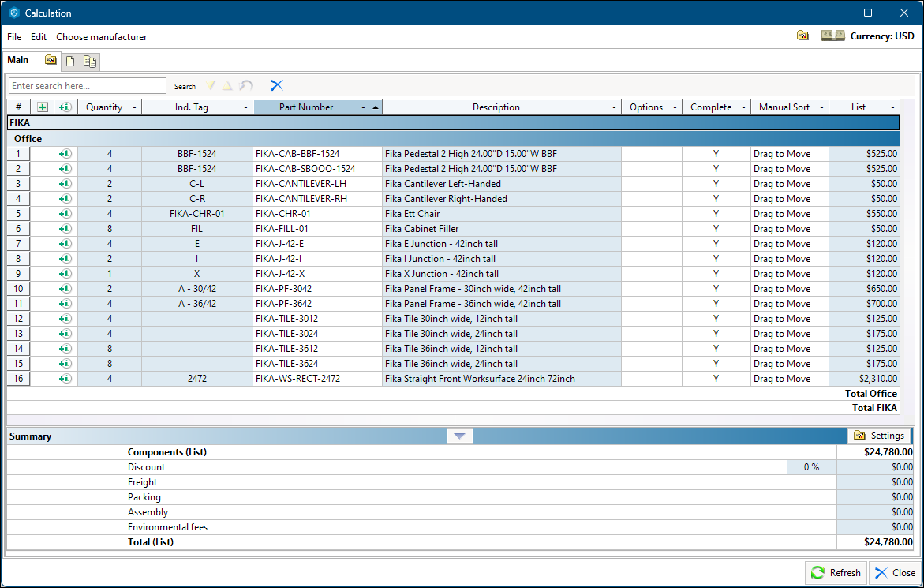The width and height of the screenshot is (924, 588).
Task: Select the Office subgroup header row
Action: (x=453, y=139)
